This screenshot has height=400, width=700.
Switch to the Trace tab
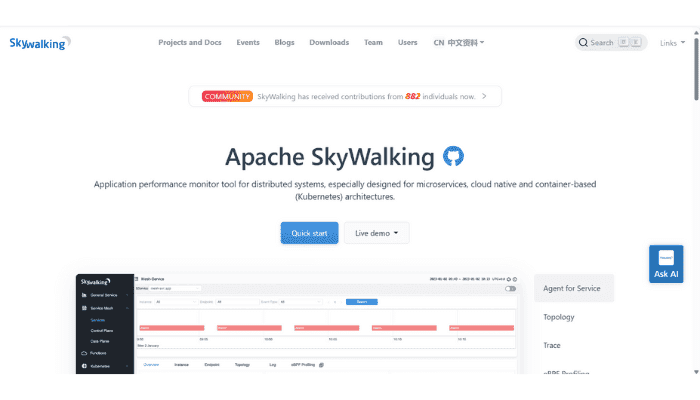[x=552, y=345]
